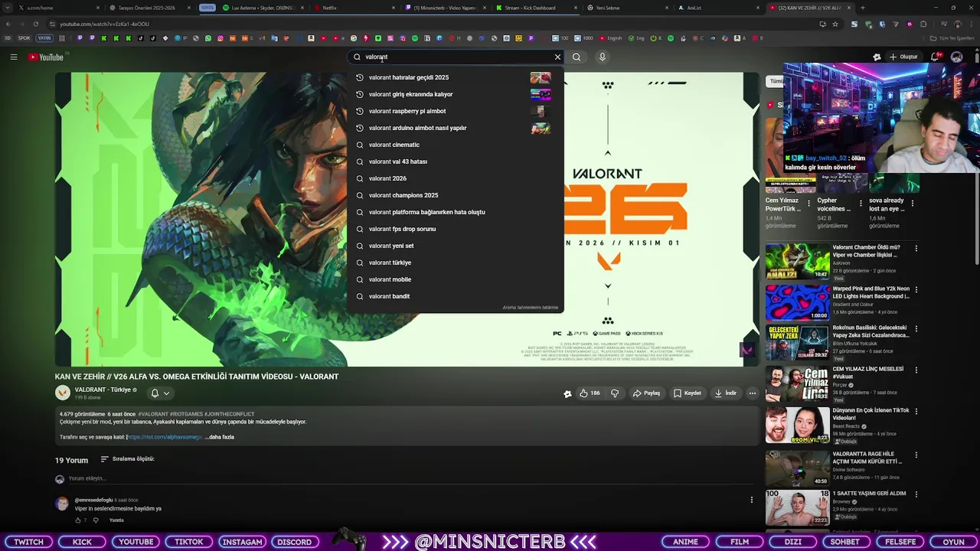Download the video with İndir
The width and height of the screenshot is (980, 551).
(x=726, y=393)
